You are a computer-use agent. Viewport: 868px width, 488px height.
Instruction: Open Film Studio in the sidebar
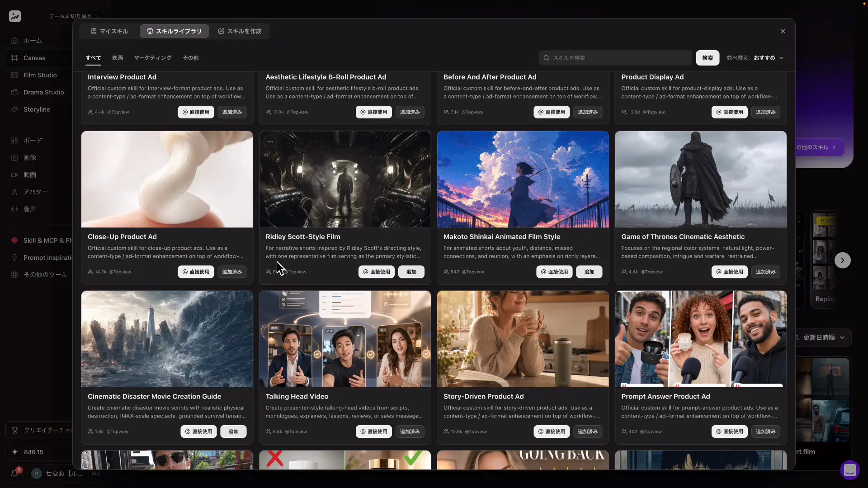tap(38, 75)
